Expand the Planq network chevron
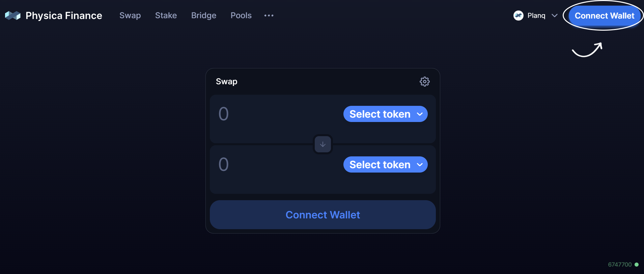 pos(555,16)
